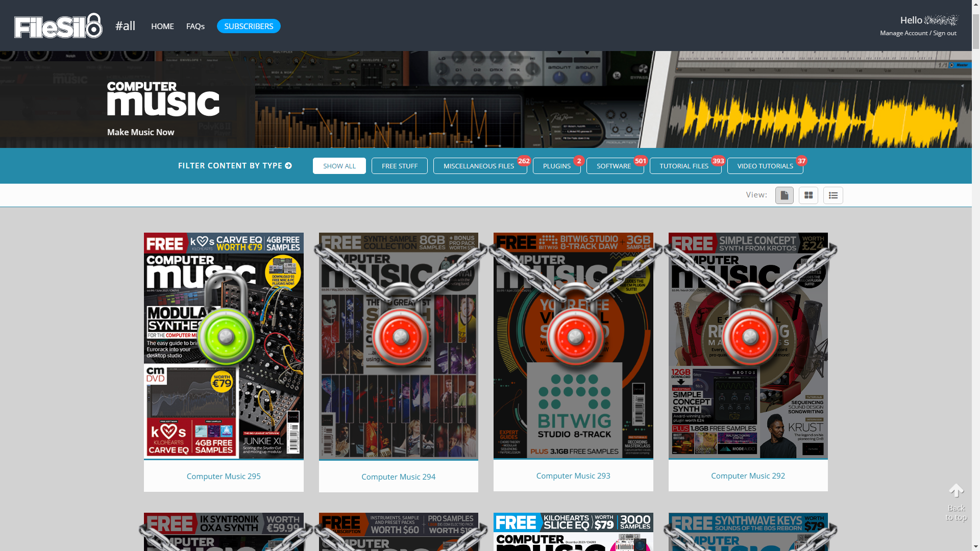Select the SHOW ALL filter

click(339, 166)
